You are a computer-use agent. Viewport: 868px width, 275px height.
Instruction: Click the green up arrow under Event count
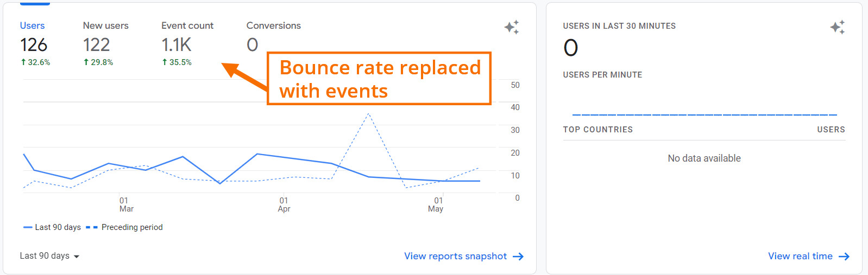[165, 62]
